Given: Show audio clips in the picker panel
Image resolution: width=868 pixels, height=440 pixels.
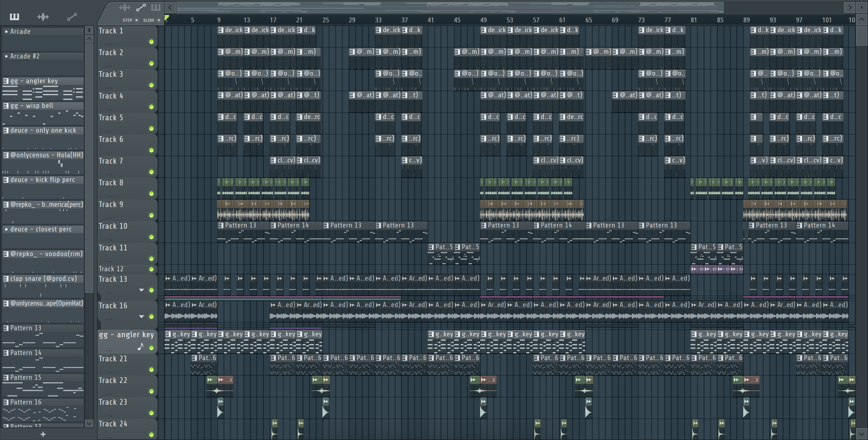Looking at the screenshot, I should 43,17.
